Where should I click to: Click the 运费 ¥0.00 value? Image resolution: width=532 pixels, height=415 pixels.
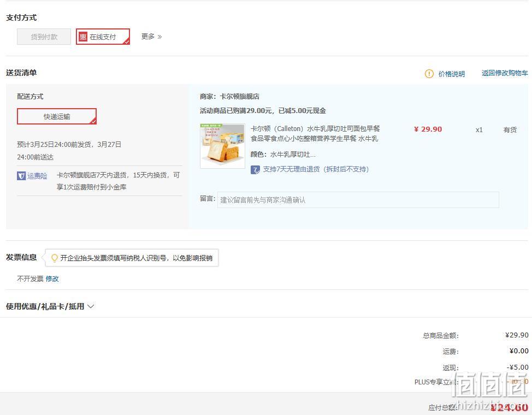[519, 351]
